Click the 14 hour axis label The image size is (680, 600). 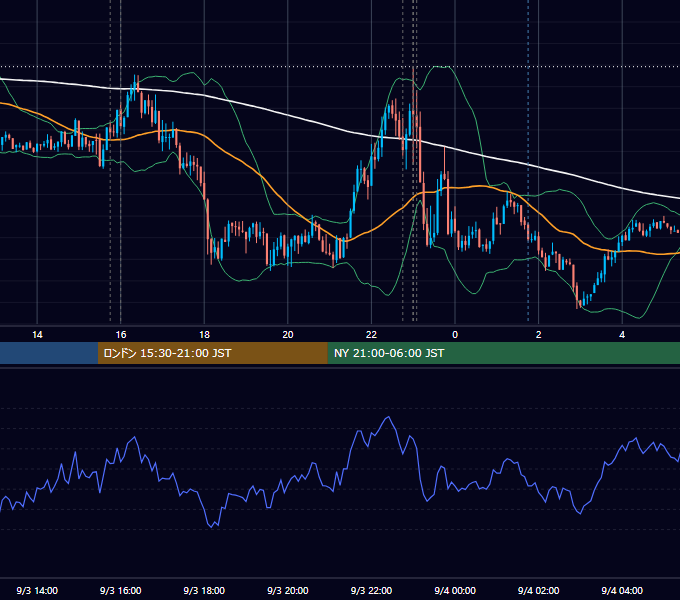pos(37,335)
